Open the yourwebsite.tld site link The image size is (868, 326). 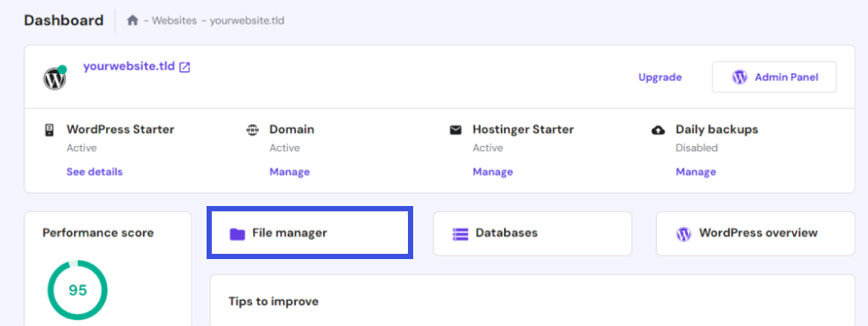click(x=129, y=67)
